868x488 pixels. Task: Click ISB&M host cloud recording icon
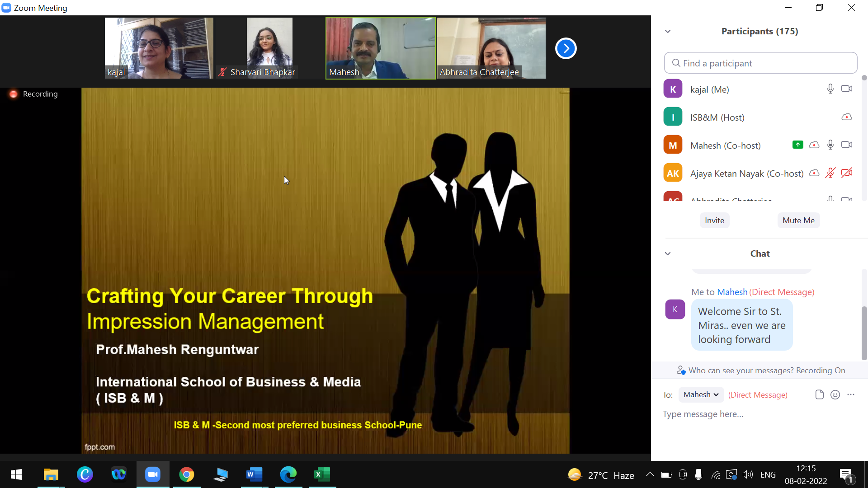point(846,117)
